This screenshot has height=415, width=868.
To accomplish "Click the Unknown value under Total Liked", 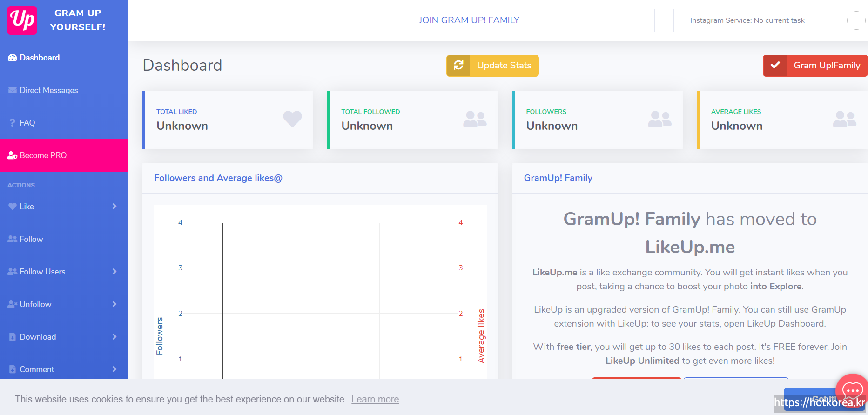I will (x=182, y=126).
